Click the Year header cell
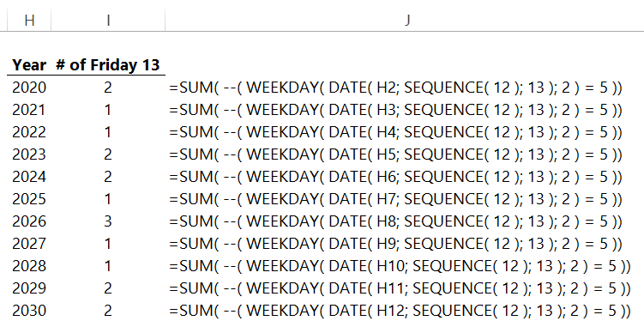Viewport: 644px width, 333px height. click(29, 65)
